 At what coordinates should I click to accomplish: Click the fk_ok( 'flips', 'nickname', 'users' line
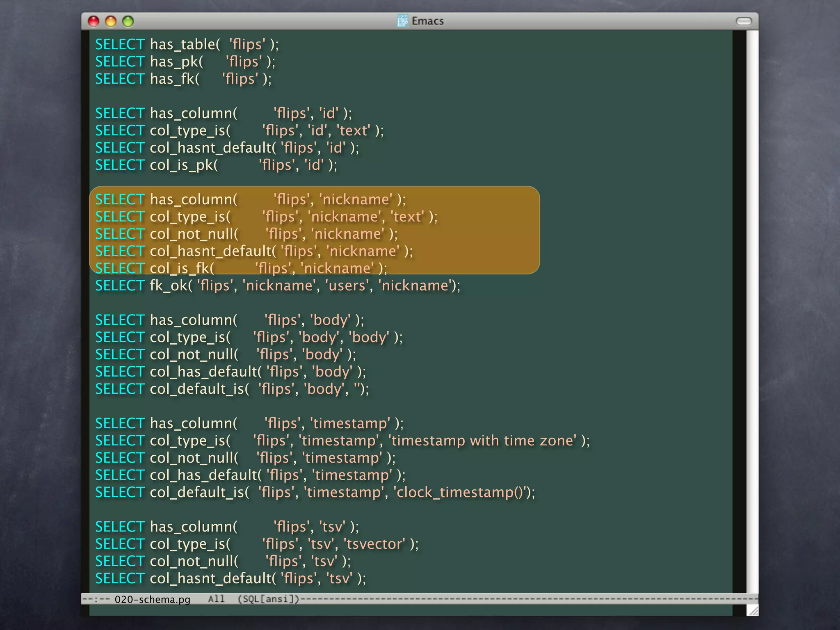tap(278, 285)
